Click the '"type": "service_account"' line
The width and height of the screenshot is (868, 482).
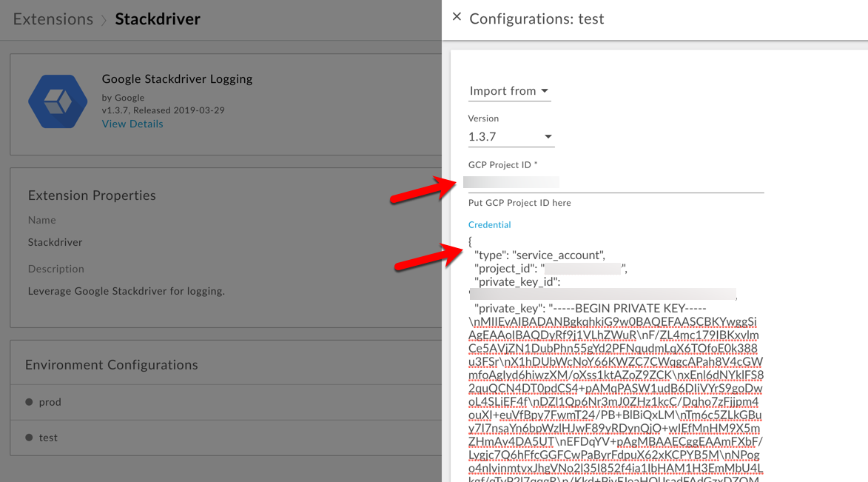pyautogui.click(x=539, y=255)
